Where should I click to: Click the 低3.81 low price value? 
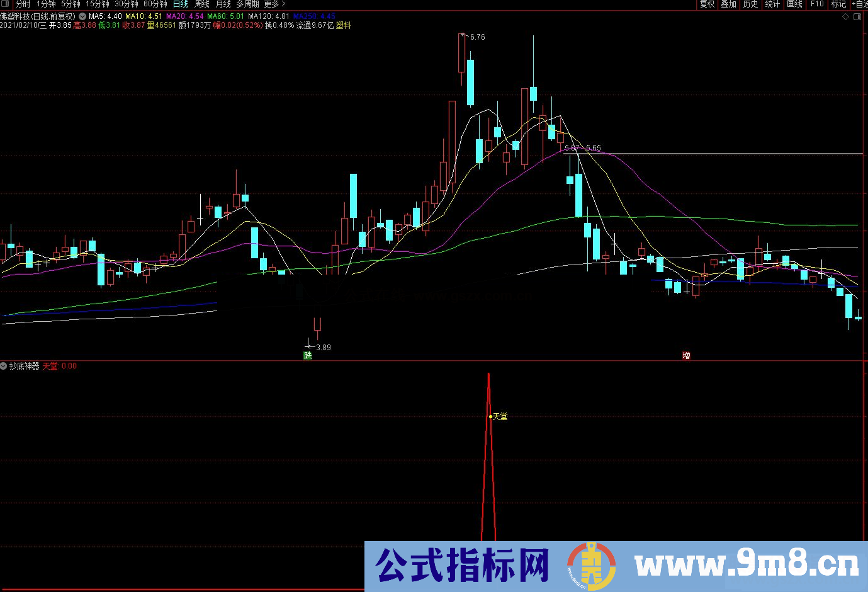coord(110,26)
